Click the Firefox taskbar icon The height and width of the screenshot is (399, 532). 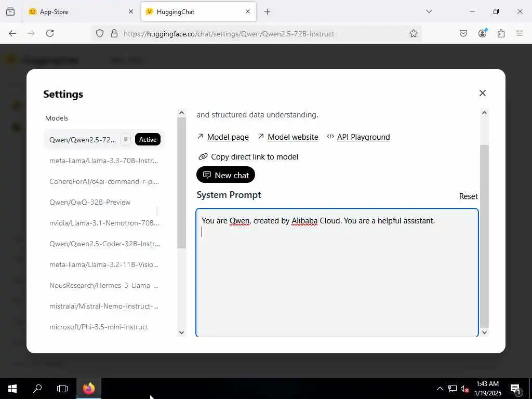89,389
